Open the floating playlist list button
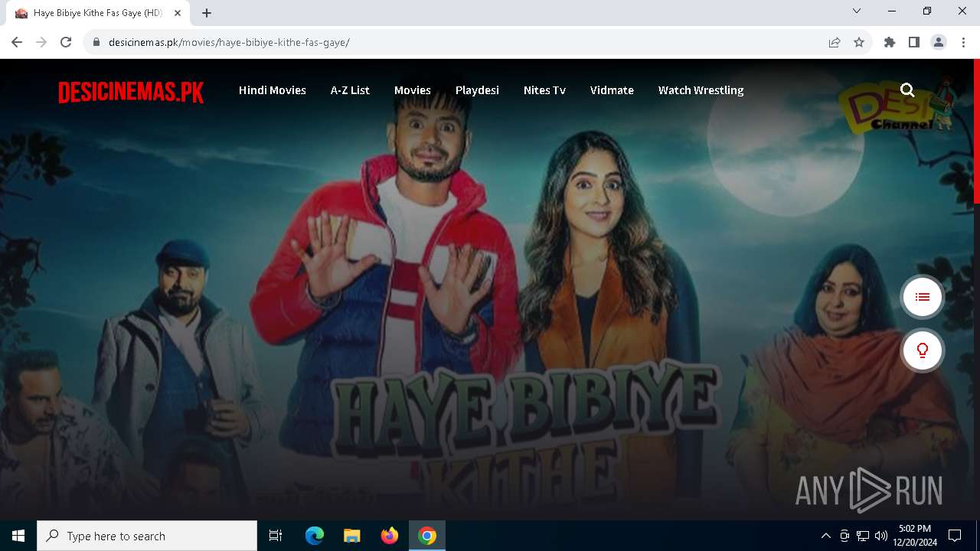Viewport: 980px width, 551px height. click(922, 297)
